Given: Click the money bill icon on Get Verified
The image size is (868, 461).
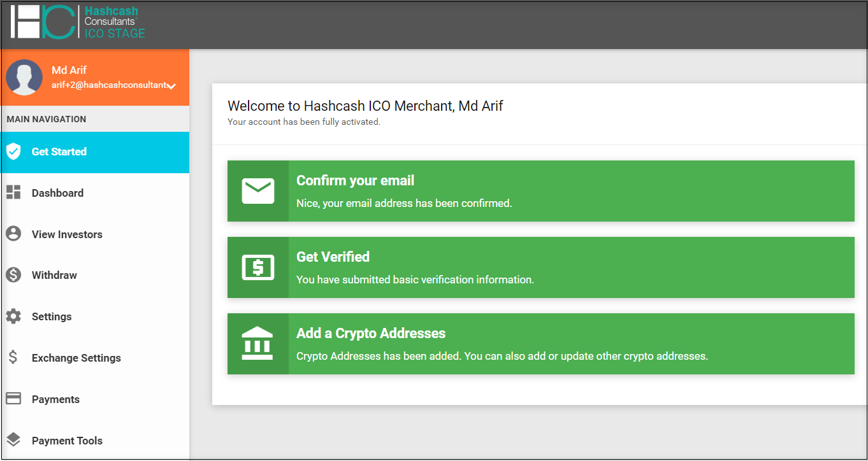Looking at the screenshot, I should click(x=258, y=267).
